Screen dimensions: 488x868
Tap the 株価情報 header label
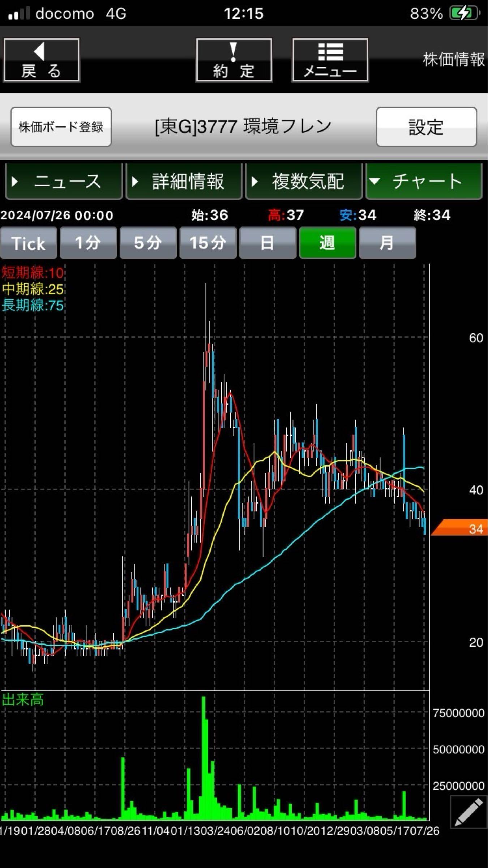(x=454, y=59)
